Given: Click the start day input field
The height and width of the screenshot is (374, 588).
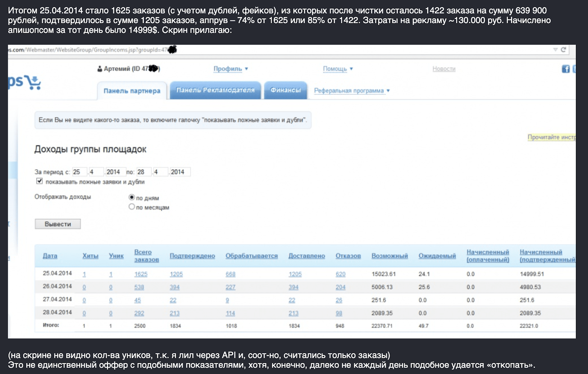Looking at the screenshot, I should (x=79, y=172).
